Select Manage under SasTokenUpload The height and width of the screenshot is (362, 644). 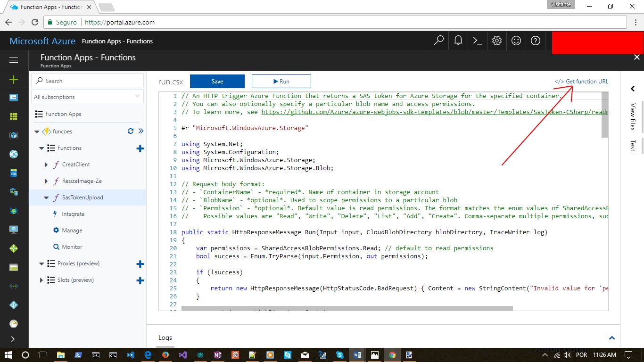point(72,230)
